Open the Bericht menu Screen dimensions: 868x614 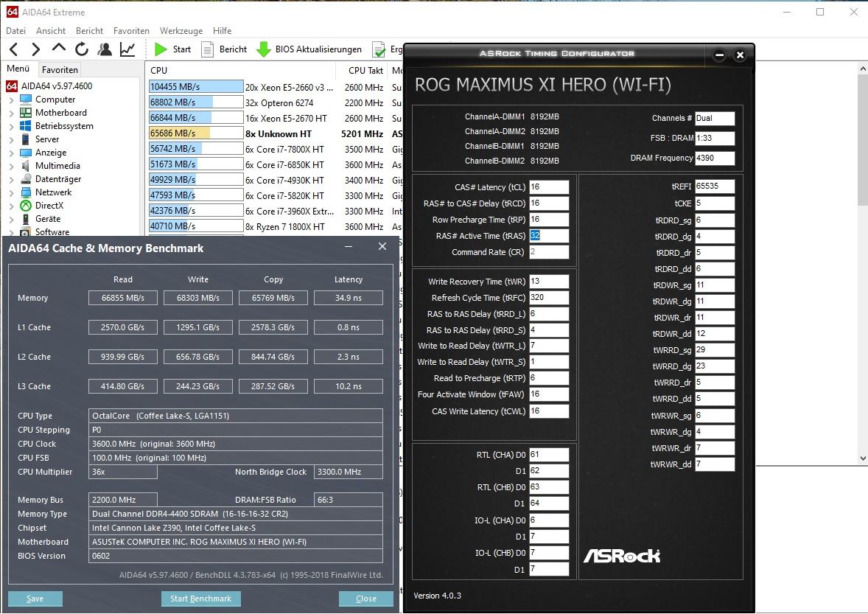pos(89,31)
